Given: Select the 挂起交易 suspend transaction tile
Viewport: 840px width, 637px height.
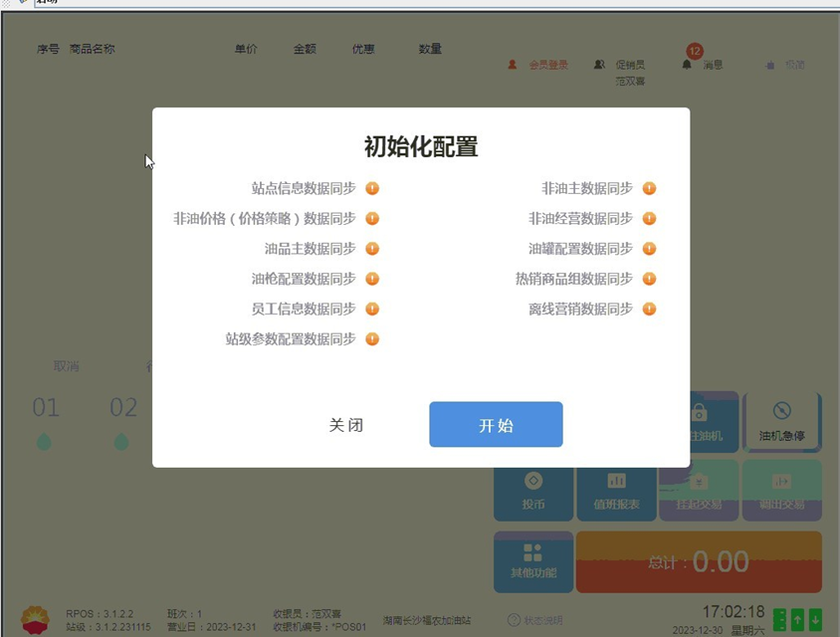Looking at the screenshot, I should [699, 492].
